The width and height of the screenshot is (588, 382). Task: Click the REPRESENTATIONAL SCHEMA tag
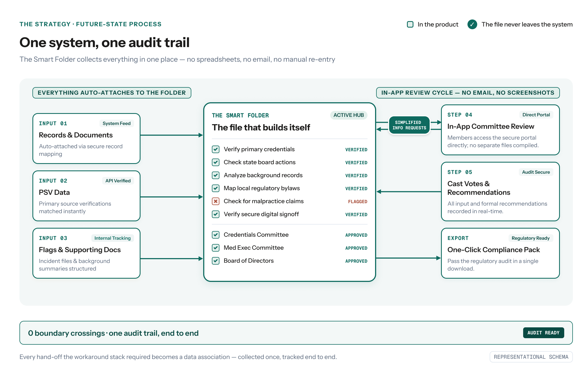(x=531, y=357)
